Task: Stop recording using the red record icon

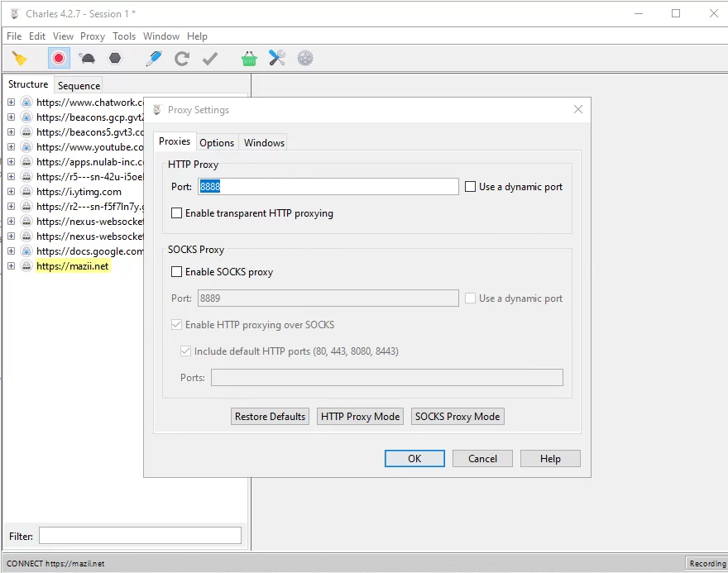Action: pyautogui.click(x=58, y=58)
